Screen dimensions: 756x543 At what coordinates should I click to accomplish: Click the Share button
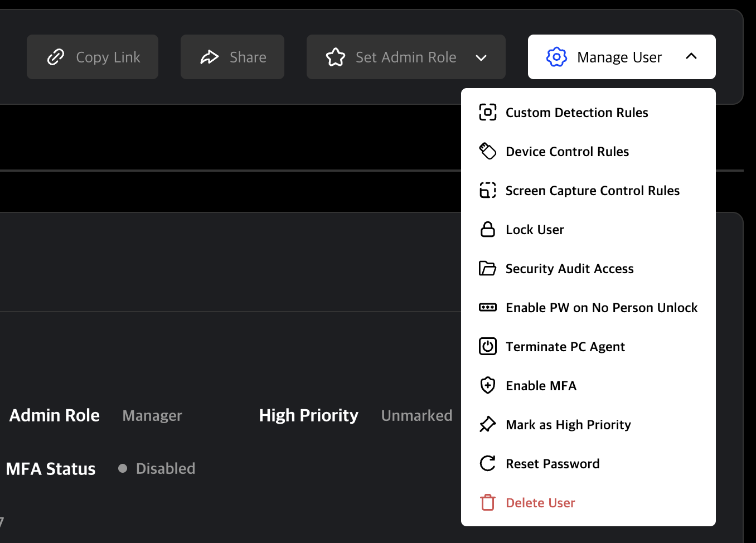(232, 57)
